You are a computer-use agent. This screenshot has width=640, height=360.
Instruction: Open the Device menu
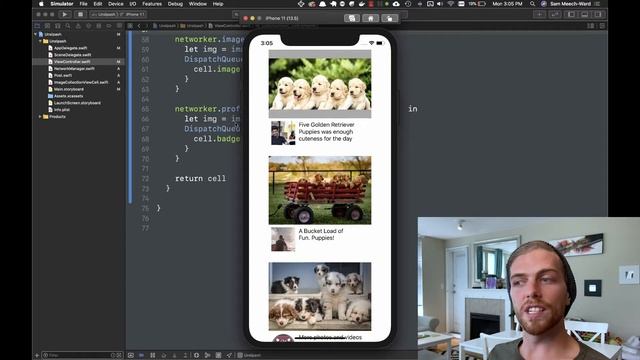[116, 4]
